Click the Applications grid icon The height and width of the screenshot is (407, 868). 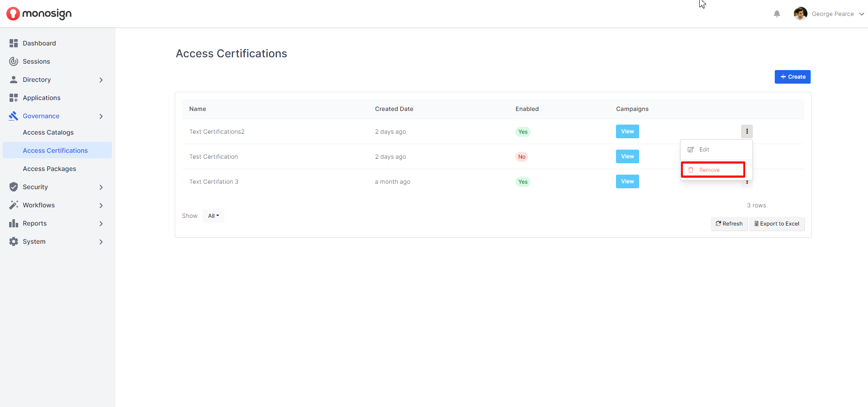click(x=14, y=98)
